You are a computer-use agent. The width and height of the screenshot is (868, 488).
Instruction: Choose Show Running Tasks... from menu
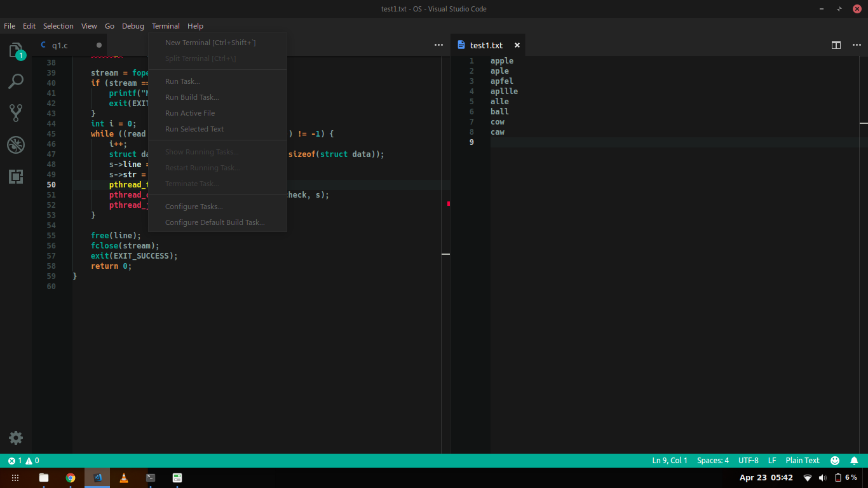(217, 152)
